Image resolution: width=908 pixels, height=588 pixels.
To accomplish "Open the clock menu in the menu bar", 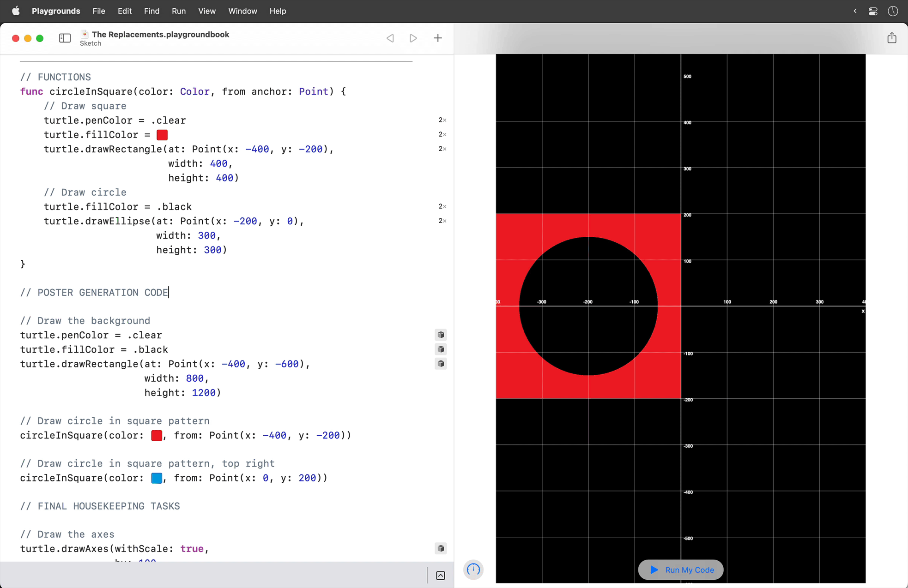I will click(893, 11).
